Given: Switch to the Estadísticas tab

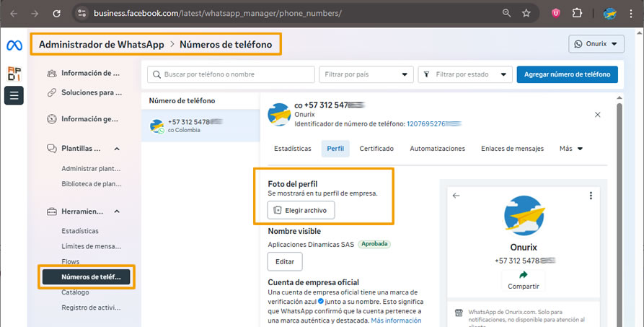Looking at the screenshot, I should 293,149.
